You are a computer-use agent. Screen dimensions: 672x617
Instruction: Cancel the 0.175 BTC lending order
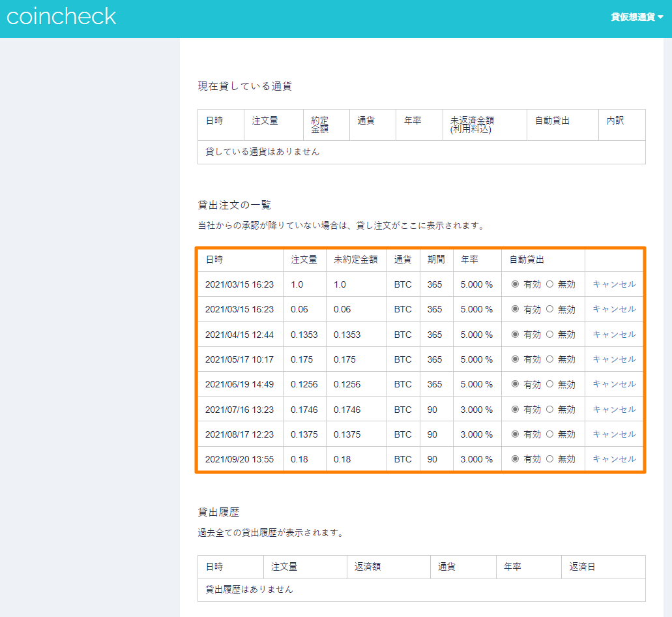(614, 359)
